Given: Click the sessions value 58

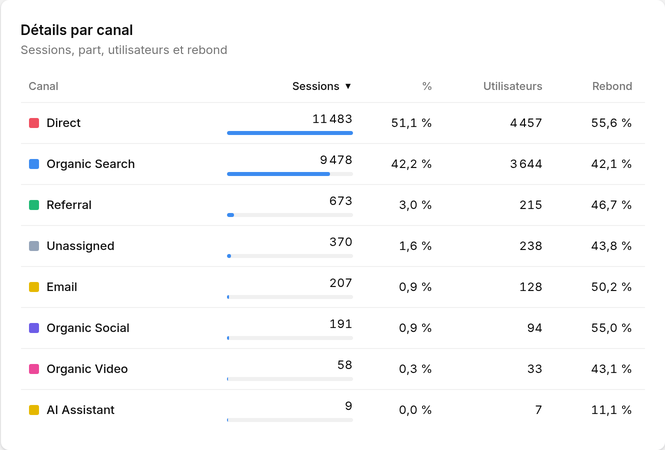Looking at the screenshot, I should (x=345, y=365).
